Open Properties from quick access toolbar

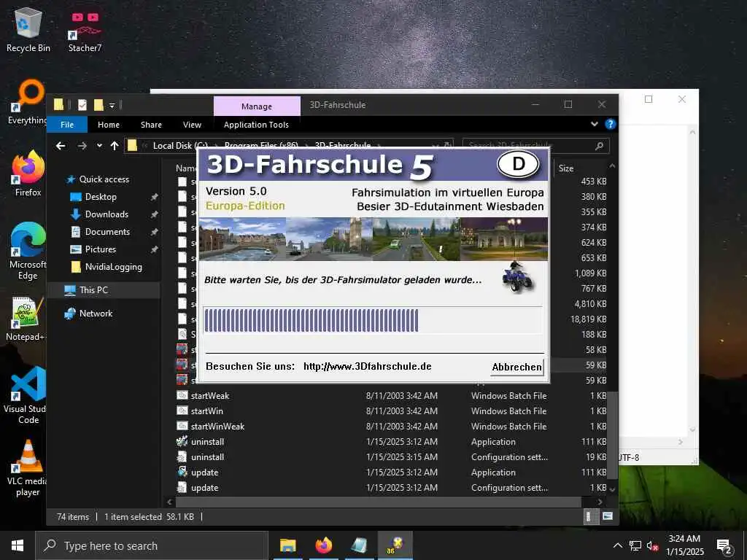(x=82, y=105)
